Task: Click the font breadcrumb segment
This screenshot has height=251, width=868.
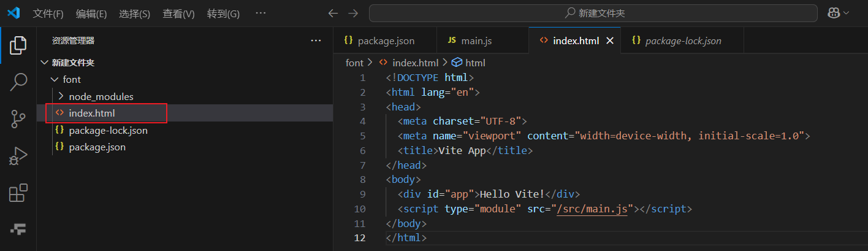Action: [354, 63]
